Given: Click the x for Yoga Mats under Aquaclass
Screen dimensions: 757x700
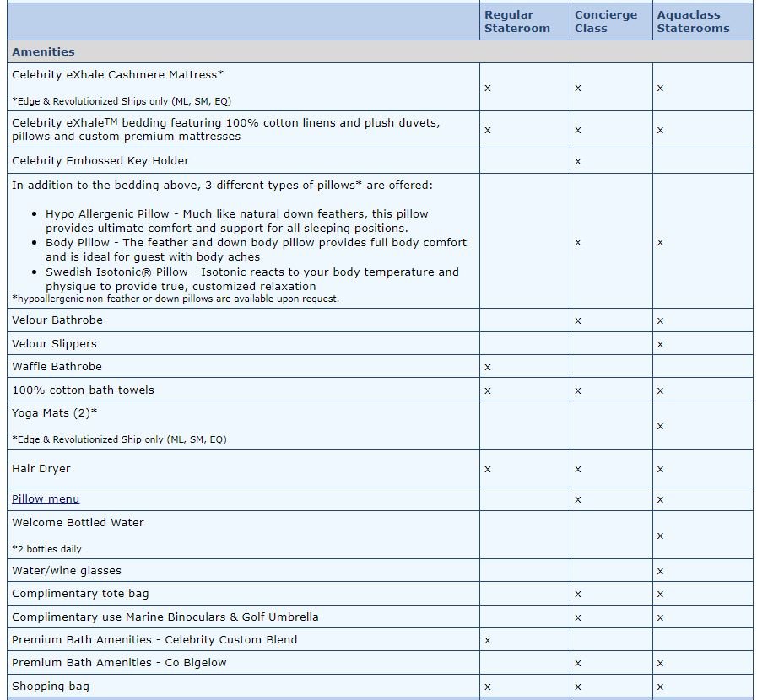Looking at the screenshot, I should (660, 427).
